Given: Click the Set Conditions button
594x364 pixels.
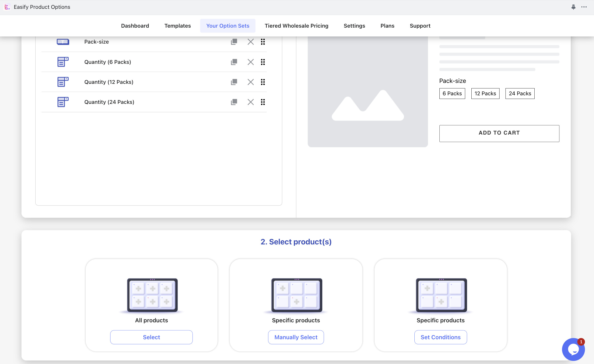Looking at the screenshot, I should (440, 337).
